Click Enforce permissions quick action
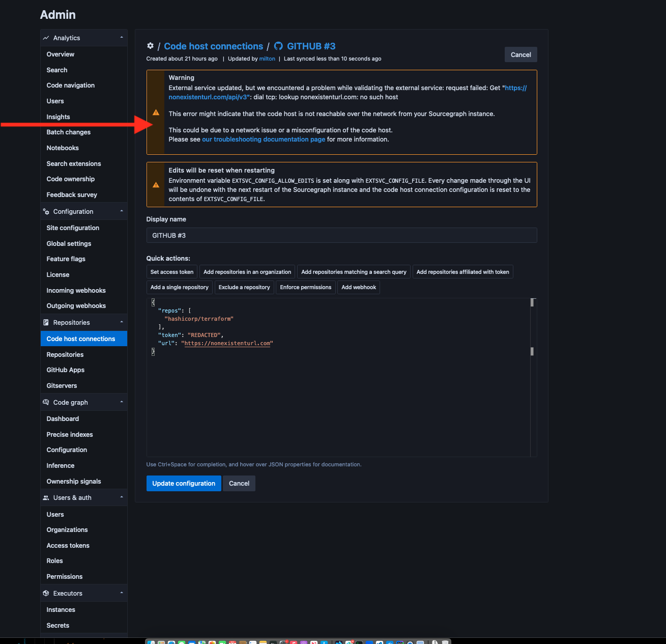The height and width of the screenshot is (644, 666). (306, 288)
